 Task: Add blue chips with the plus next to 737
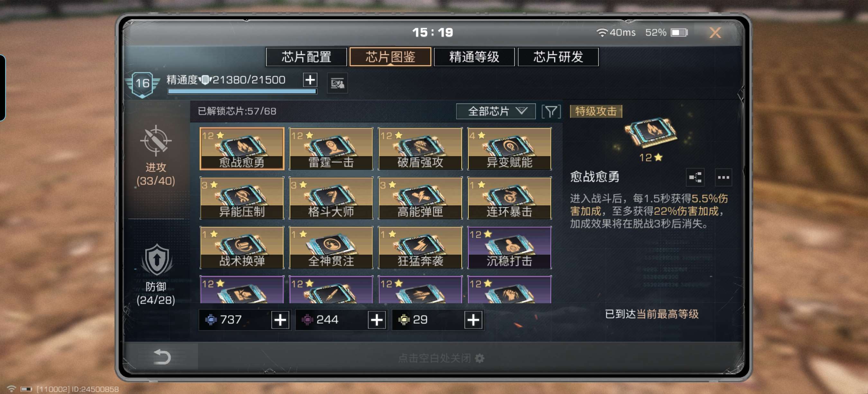(280, 319)
